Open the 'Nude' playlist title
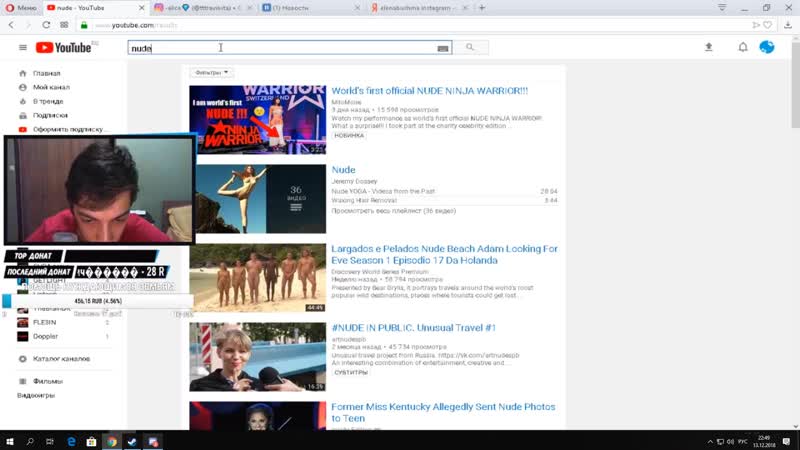Image resolution: width=800 pixels, height=450 pixels. click(343, 170)
